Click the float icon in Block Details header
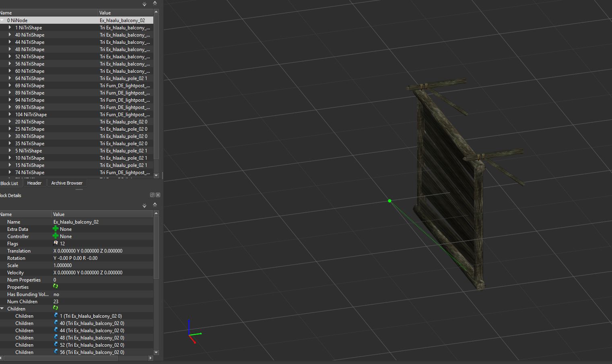 152,195
